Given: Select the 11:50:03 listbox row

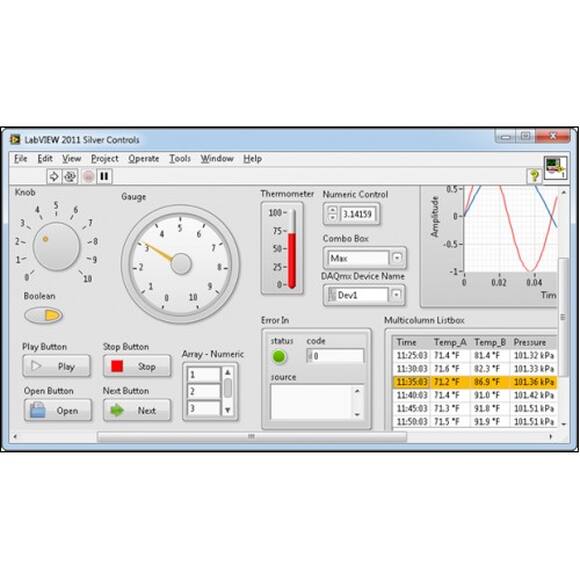Looking at the screenshot, I should (x=475, y=422).
